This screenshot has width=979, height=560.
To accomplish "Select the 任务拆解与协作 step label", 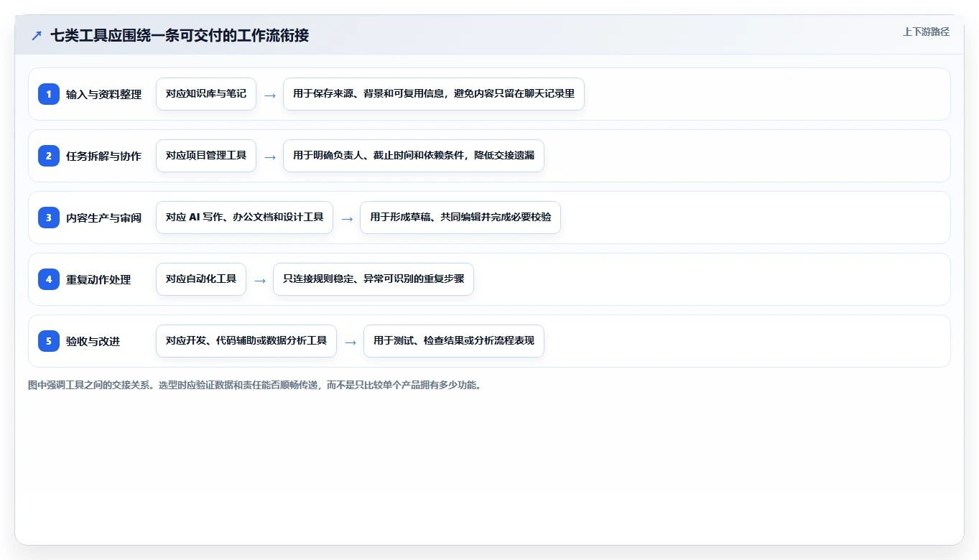I will [x=103, y=156].
